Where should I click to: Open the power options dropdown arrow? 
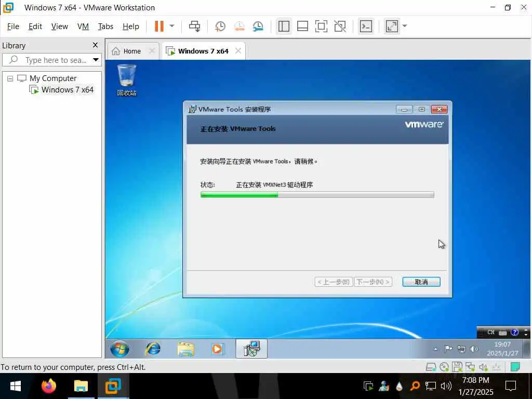(x=172, y=26)
